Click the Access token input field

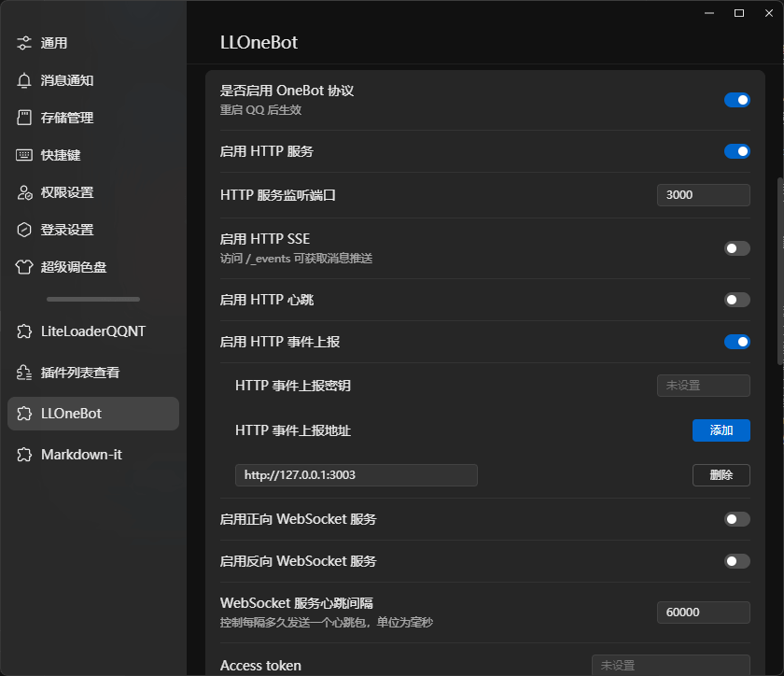click(671, 665)
